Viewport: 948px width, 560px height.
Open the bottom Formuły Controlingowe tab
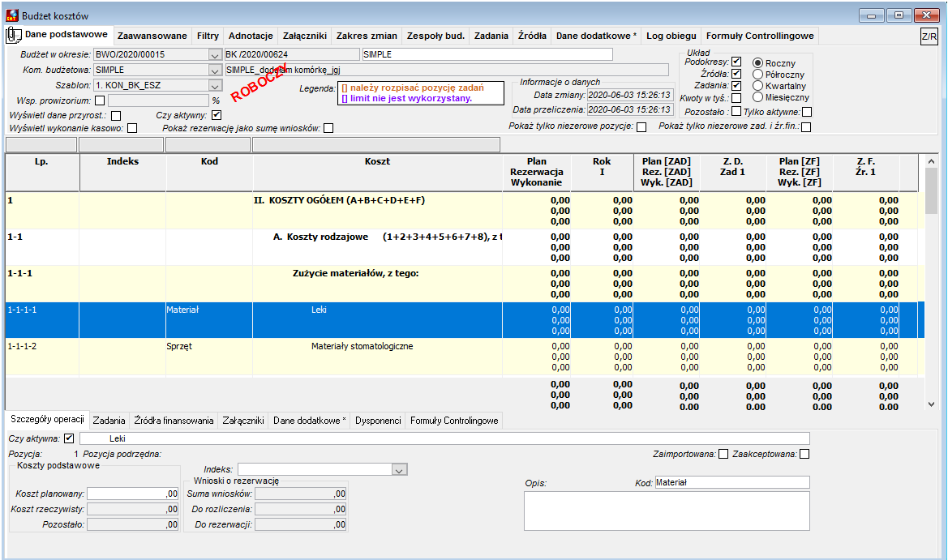(x=454, y=421)
